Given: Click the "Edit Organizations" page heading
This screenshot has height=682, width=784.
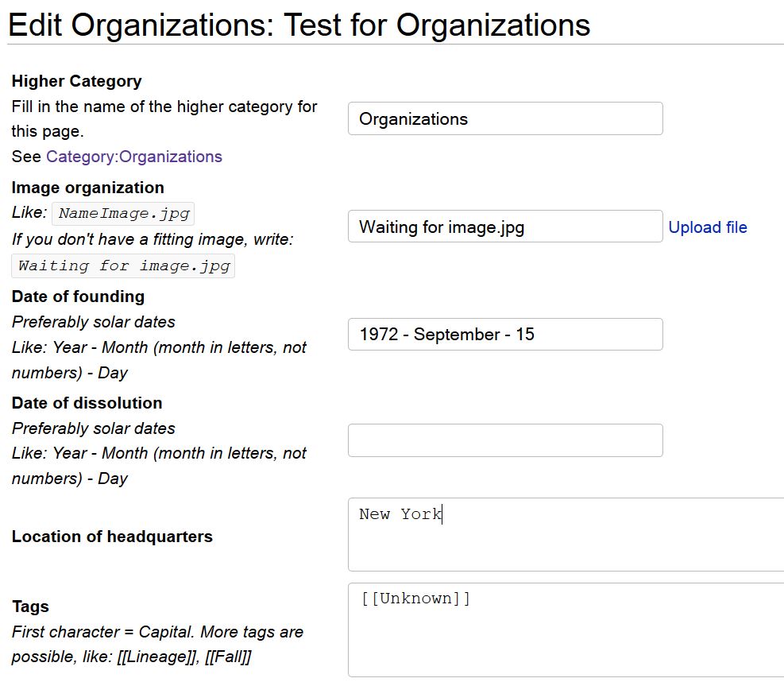Looking at the screenshot, I should pyautogui.click(x=299, y=25).
